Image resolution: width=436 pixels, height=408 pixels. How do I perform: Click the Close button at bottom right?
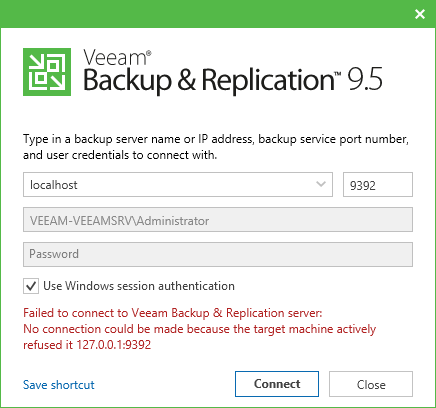coord(371,384)
